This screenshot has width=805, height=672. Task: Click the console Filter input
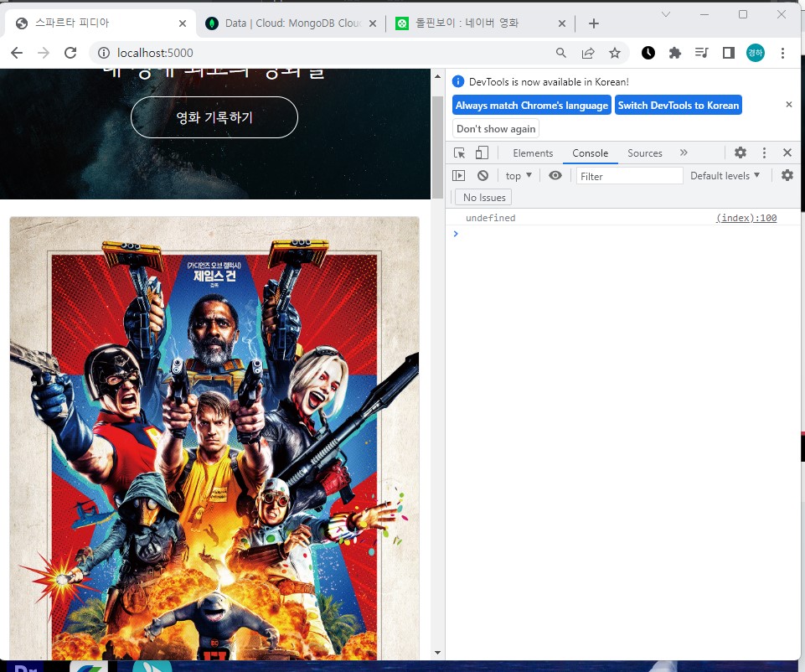629,176
